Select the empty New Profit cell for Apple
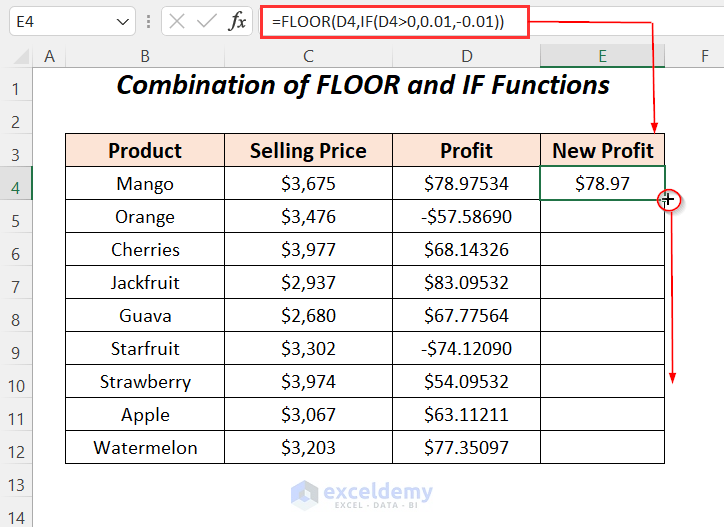This screenshot has height=527, width=724. click(x=602, y=415)
